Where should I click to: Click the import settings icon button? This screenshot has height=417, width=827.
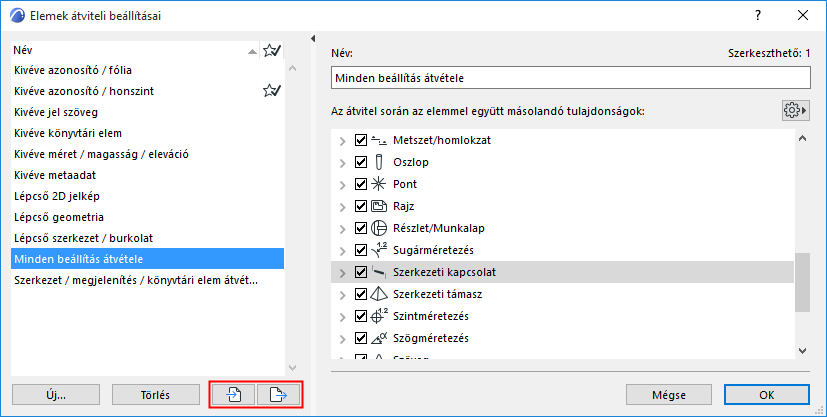[x=233, y=394]
